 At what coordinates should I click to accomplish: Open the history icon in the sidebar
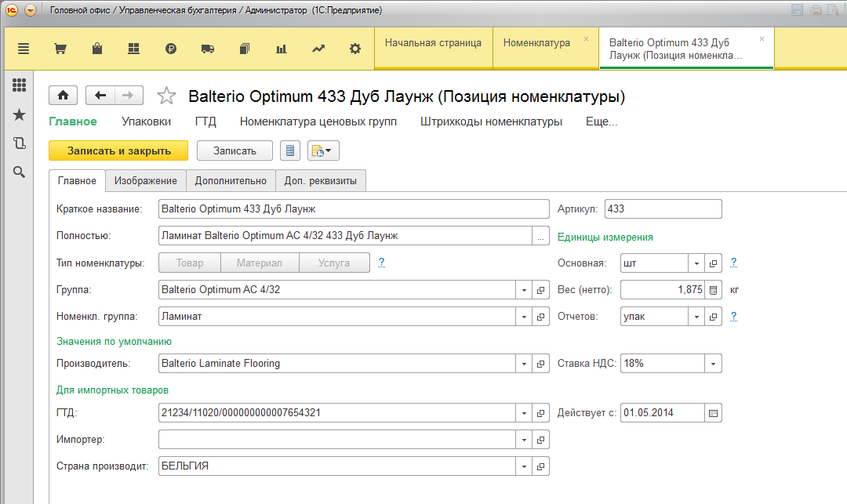19,143
